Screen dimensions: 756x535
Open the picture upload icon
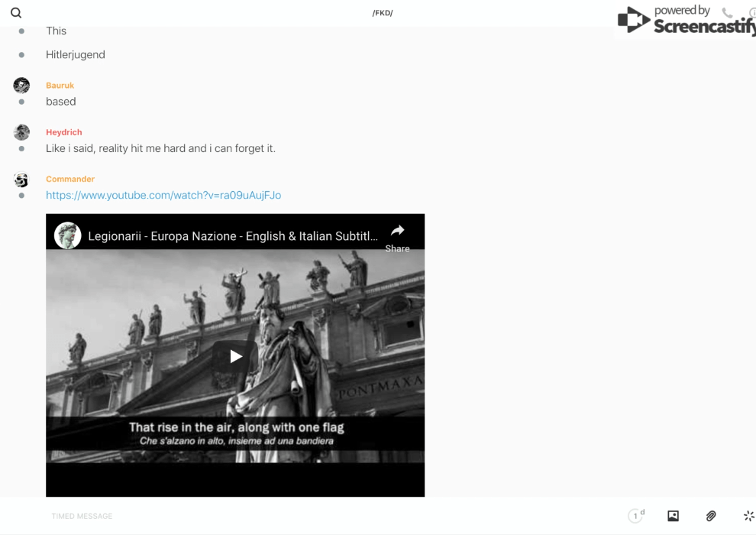pyautogui.click(x=673, y=516)
